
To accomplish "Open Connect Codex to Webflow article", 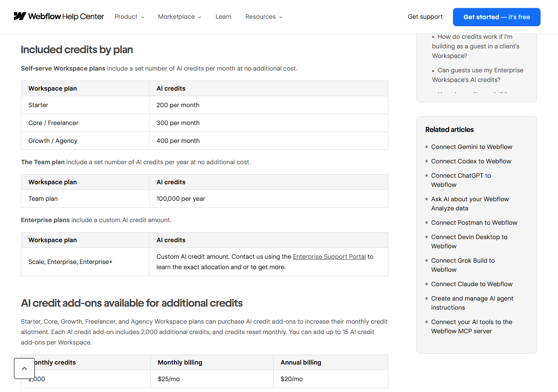I will click(x=471, y=161).
